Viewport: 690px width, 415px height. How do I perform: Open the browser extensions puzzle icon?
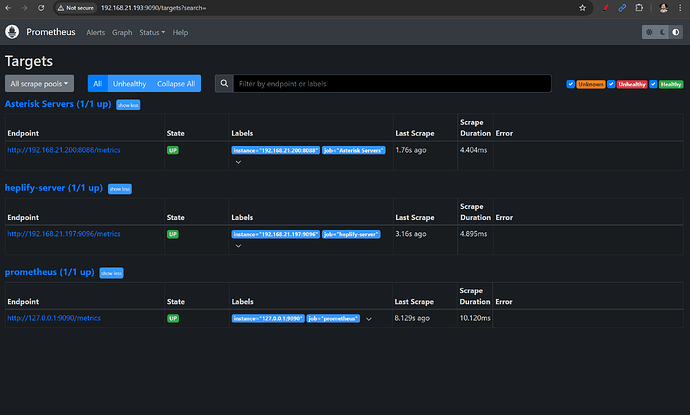(637, 7)
